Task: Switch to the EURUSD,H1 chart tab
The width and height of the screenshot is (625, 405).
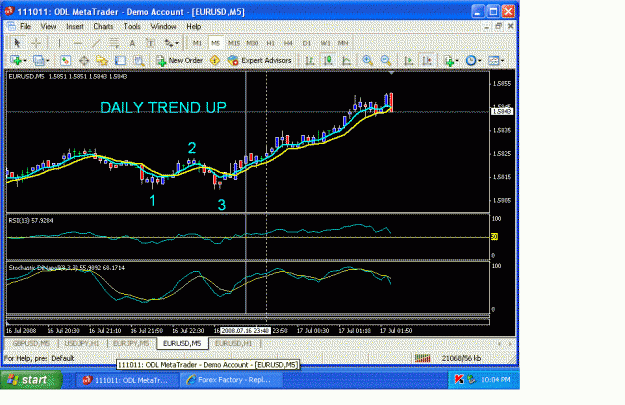Action: pos(234,343)
